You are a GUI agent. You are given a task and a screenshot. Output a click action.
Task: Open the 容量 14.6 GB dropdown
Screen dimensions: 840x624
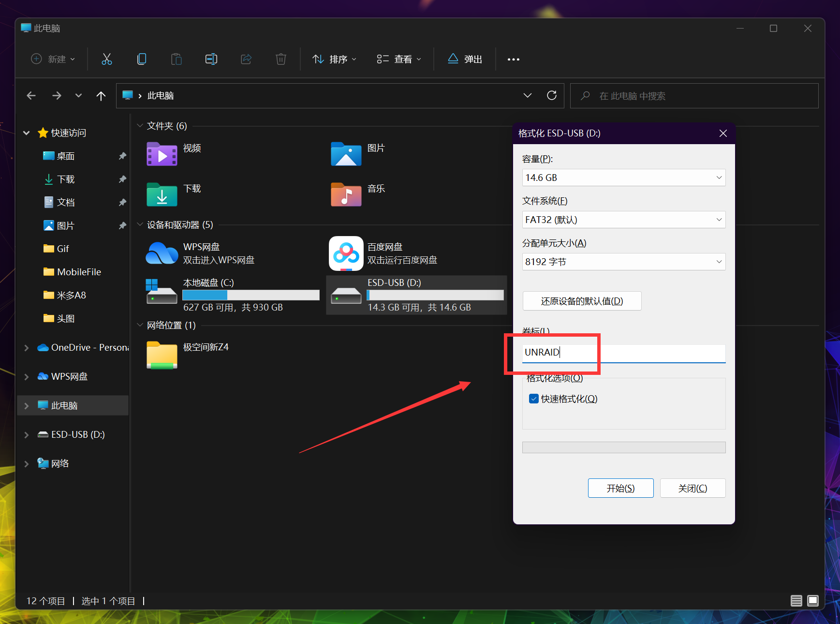click(x=623, y=178)
